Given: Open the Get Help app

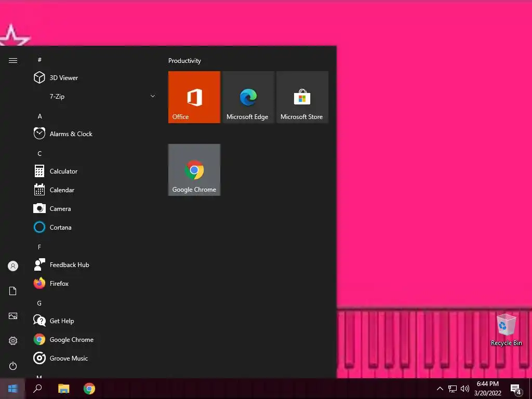Looking at the screenshot, I should [x=95, y=321].
